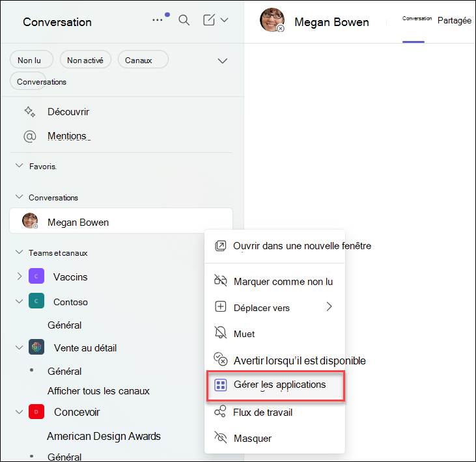This screenshot has width=476, height=462.
Task: Choose Ouvrir dans une nouvelle fenêtre
Action: 275,246
